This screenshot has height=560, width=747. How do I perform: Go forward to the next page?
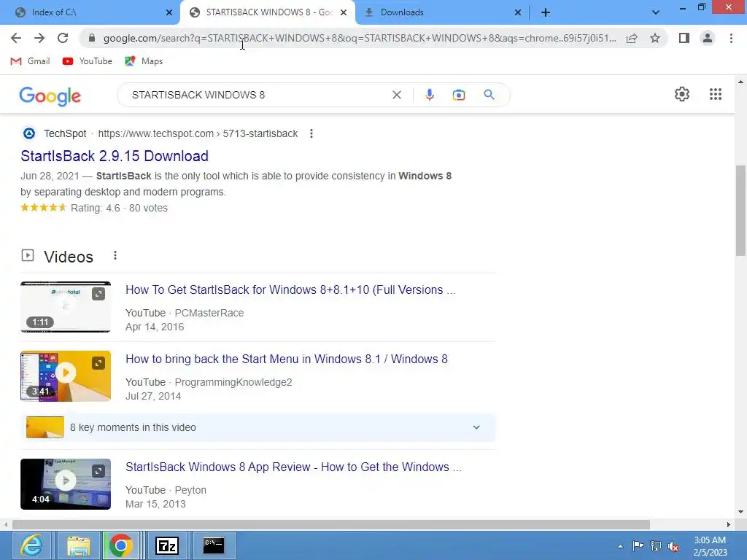click(x=39, y=38)
